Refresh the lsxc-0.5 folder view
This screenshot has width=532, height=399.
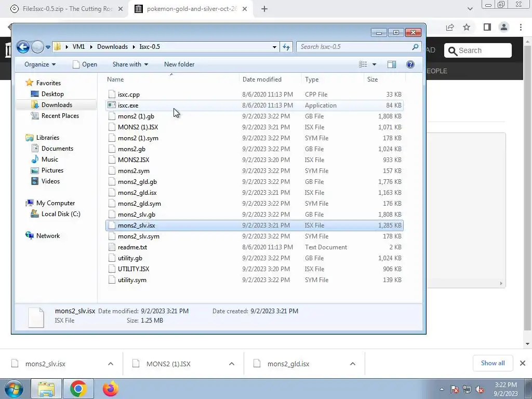tap(286, 47)
